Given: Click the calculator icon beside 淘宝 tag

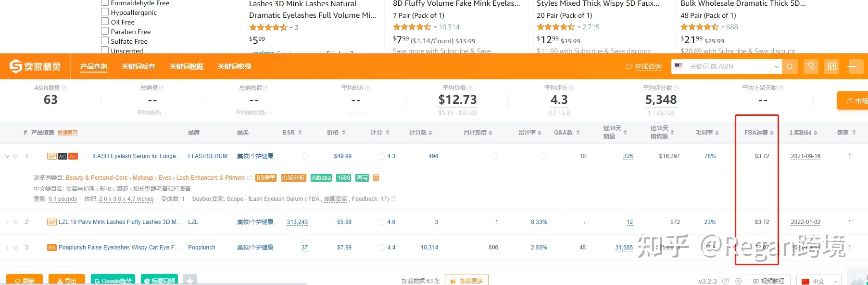Looking at the screenshot, I should (x=376, y=178).
